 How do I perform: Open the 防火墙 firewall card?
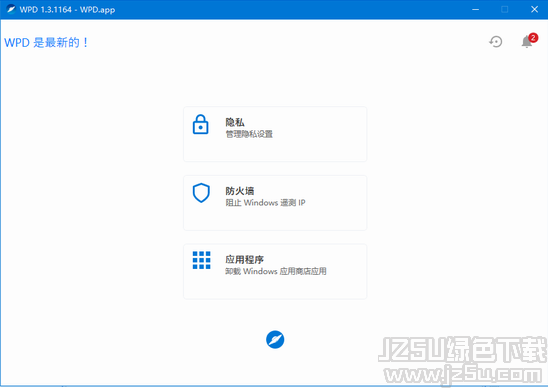275,203
